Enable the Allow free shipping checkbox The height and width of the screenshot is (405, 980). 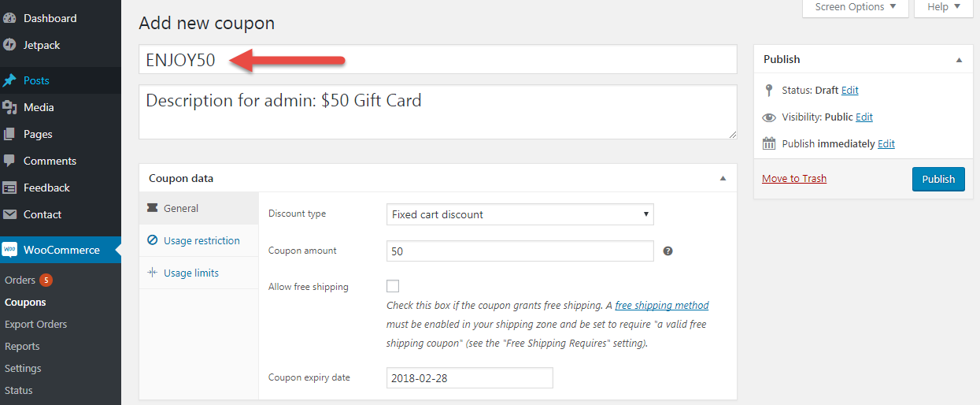click(x=393, y=286)
